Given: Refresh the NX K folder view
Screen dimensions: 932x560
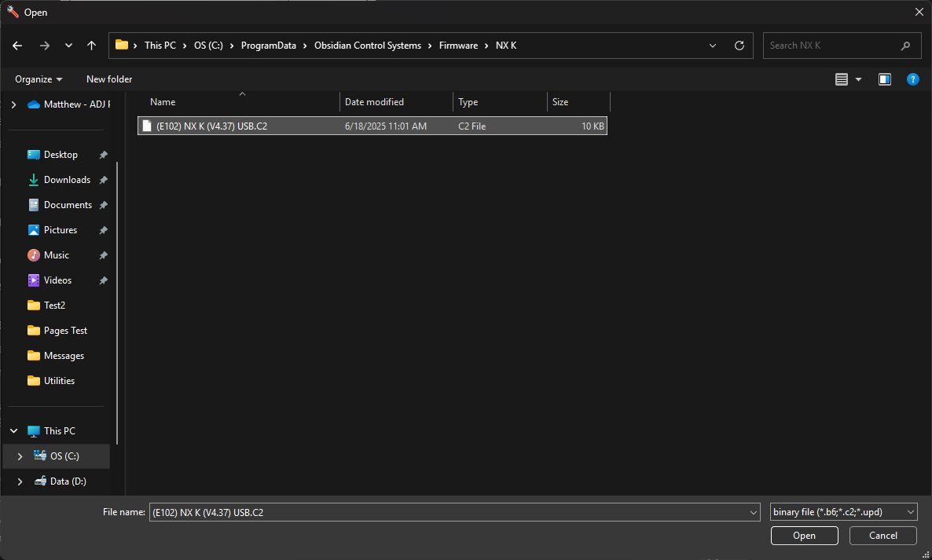Looking at the screenshot, I should pos(739,46).
